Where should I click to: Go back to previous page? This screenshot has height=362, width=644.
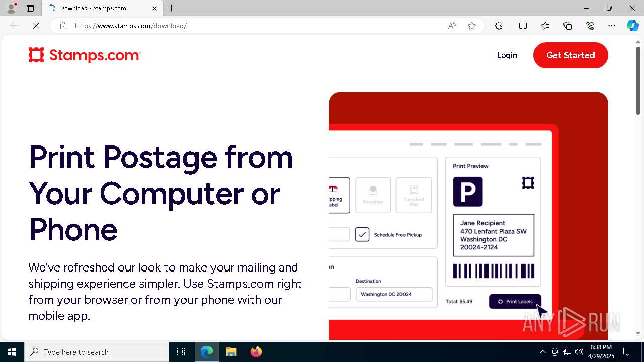point(14,26)
